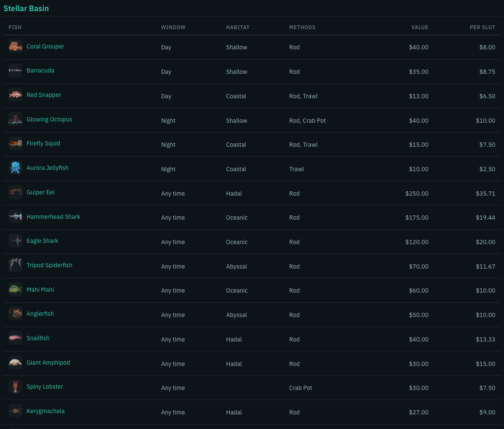This screenshot has width=504, height=429.
Task: Select the $11.67 per slot cell
Action: click(x=485, y=266)
